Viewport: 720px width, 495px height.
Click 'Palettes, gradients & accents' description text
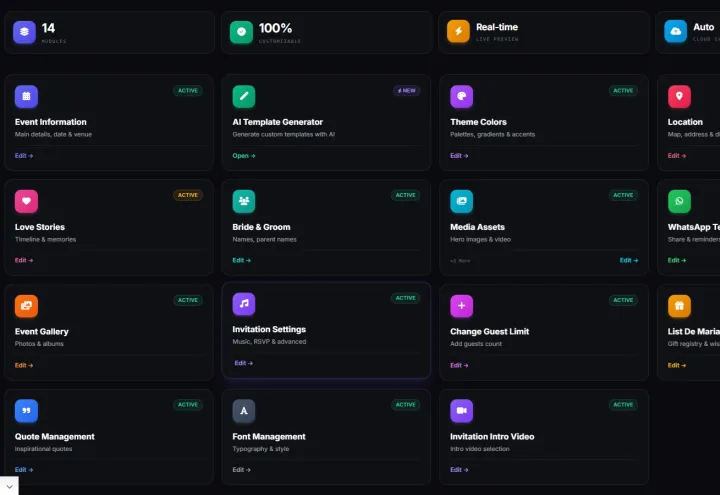pyautogui.click(x=492, y=135)
